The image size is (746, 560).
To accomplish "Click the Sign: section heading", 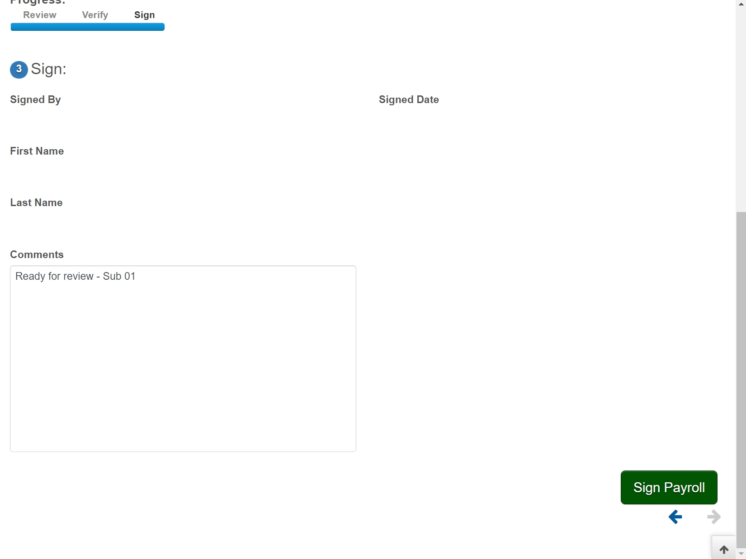I will click(x=48, y=69).
